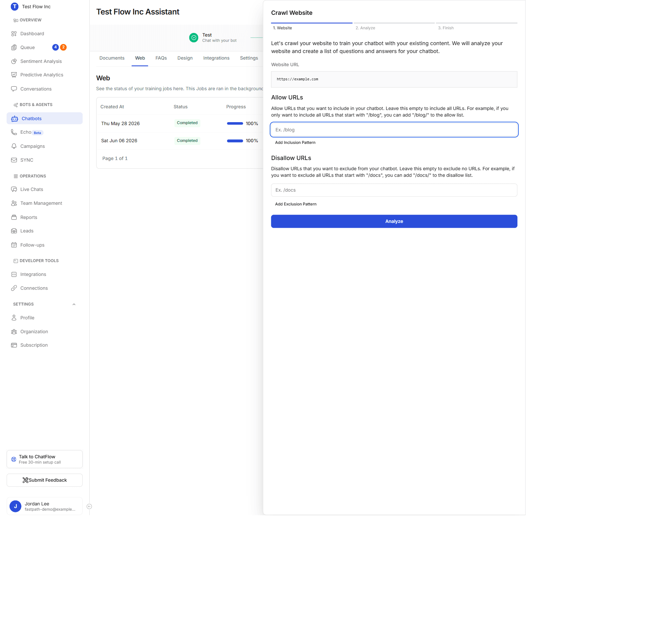Viewport: 657px width, 644px height.
Task: Focus the Allow URLs pattern field
Action: coord(394,129)
